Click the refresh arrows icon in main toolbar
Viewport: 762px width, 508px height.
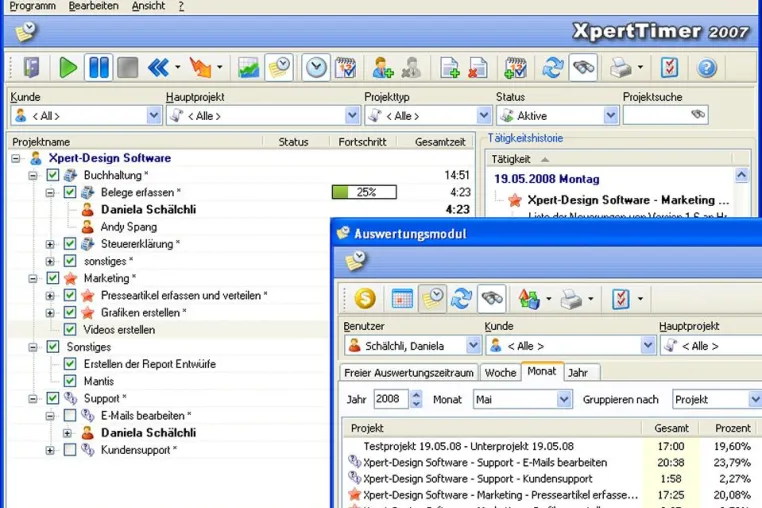pos(553,68)
